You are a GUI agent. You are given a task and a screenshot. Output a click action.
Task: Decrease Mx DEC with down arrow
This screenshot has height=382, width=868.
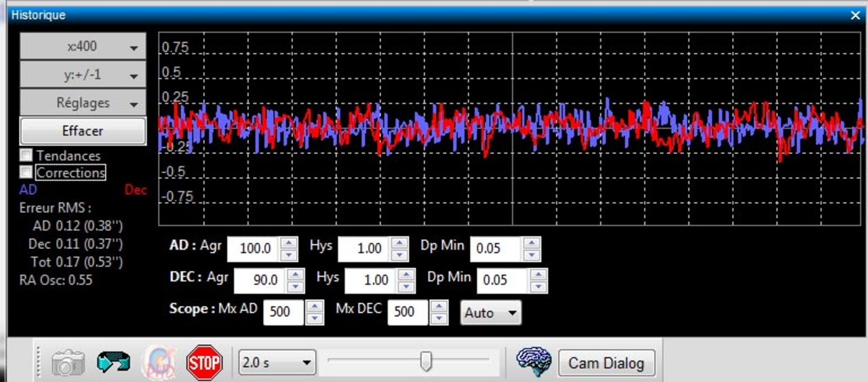click(x=439, y=319)
